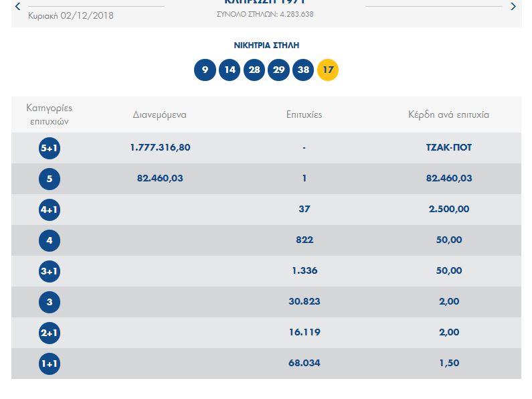Go to previous draw with left chevron
The image size is (532, 399).
click(x=18, y=7)
